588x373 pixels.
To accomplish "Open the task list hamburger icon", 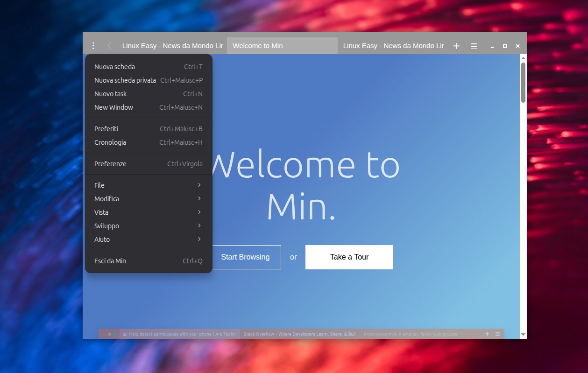I will pos(473,45).
